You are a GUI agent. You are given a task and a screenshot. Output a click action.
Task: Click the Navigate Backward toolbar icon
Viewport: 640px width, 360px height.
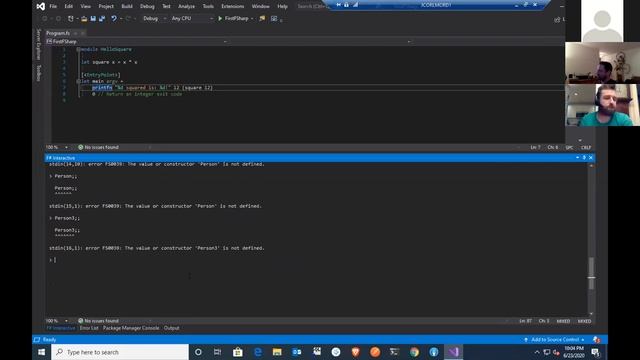pos(44,18)
